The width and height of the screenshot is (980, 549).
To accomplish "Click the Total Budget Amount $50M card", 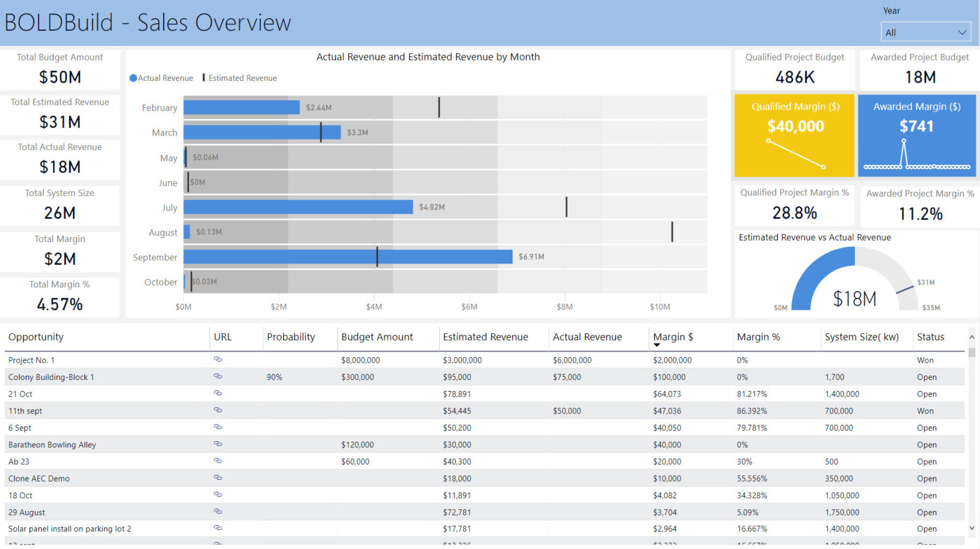I will [60, 69].
